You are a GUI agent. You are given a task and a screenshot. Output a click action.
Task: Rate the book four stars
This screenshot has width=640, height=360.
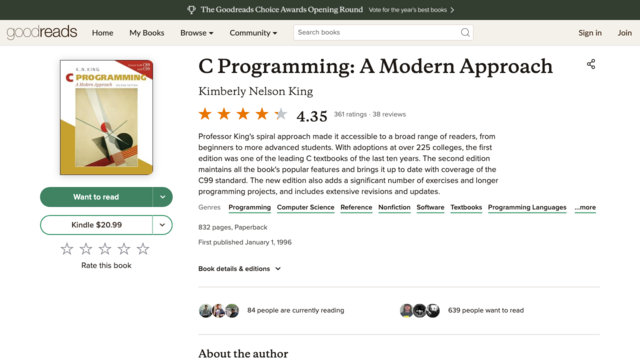click(x=124, y=249)
